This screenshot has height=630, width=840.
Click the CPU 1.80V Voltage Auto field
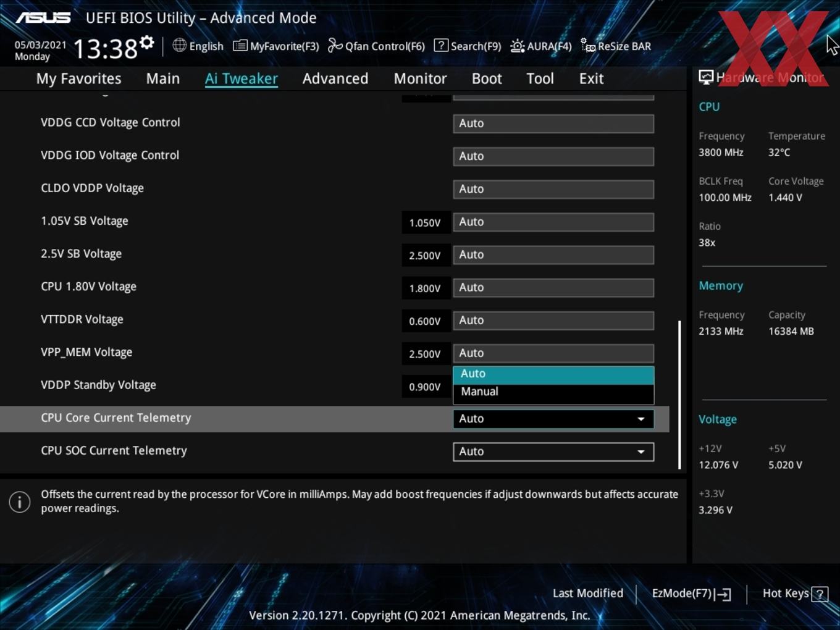pyautogui.click(x=553, y=287)
